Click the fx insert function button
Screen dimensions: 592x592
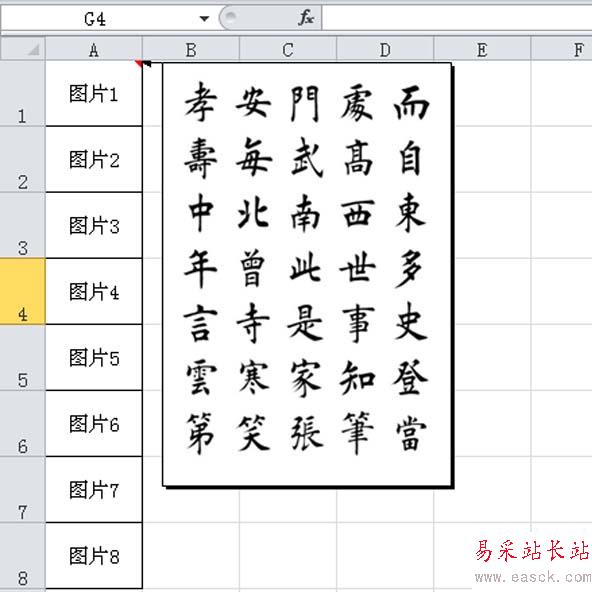pos(306,18)
